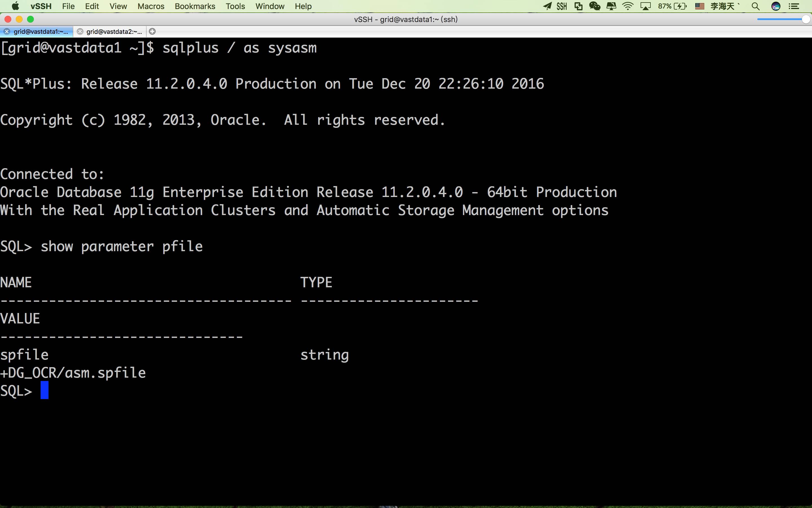This screenshot has width=812, height=508.
Task: Open the vSSH application menu
Action: pos(41,6)
